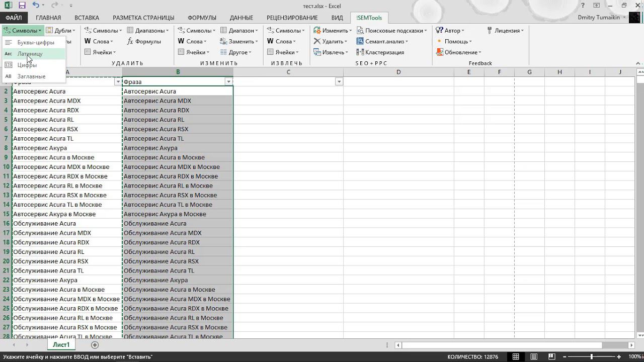Switch to the ДАННЫЕ tab

coord(242,18)
